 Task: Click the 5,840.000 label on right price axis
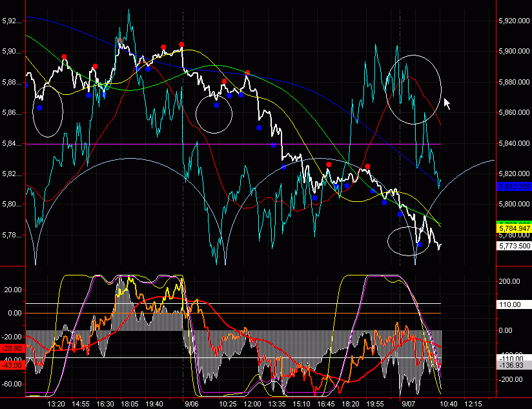tap(514, 143)
